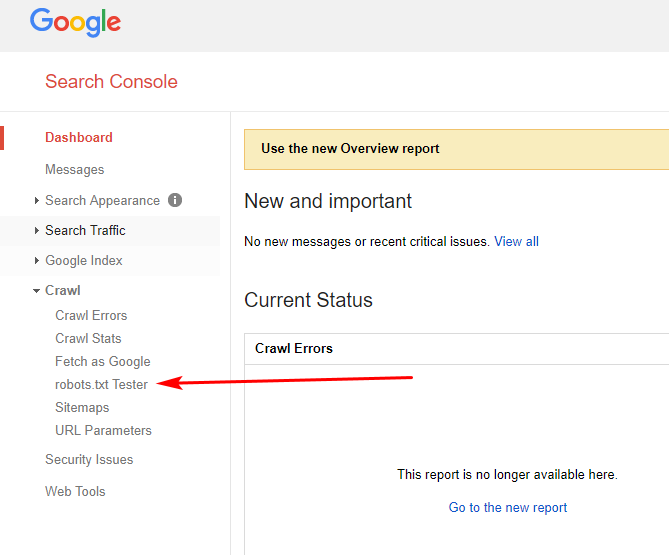Open Security Issues in sidebar
The image size is (669, 555).
[x=89, y=459]
